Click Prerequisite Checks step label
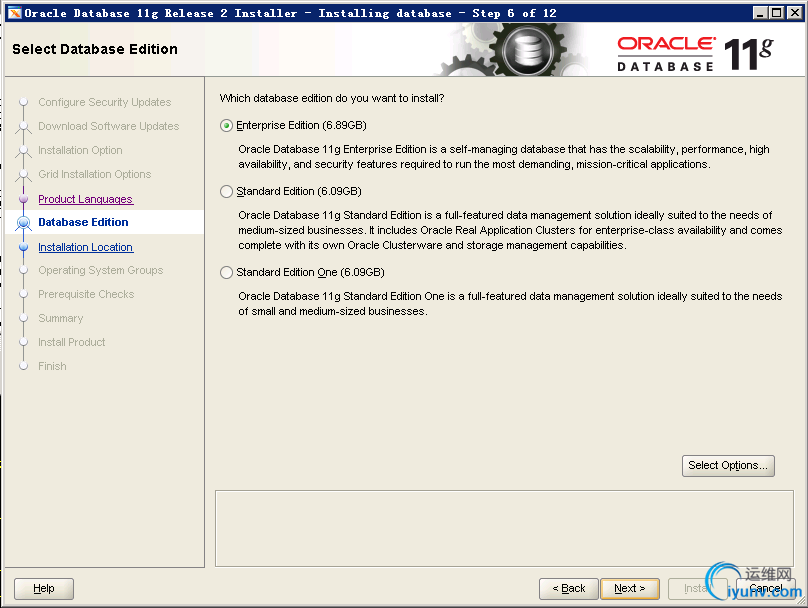This screenshot has height=608, width=808. tap(86, 294)
